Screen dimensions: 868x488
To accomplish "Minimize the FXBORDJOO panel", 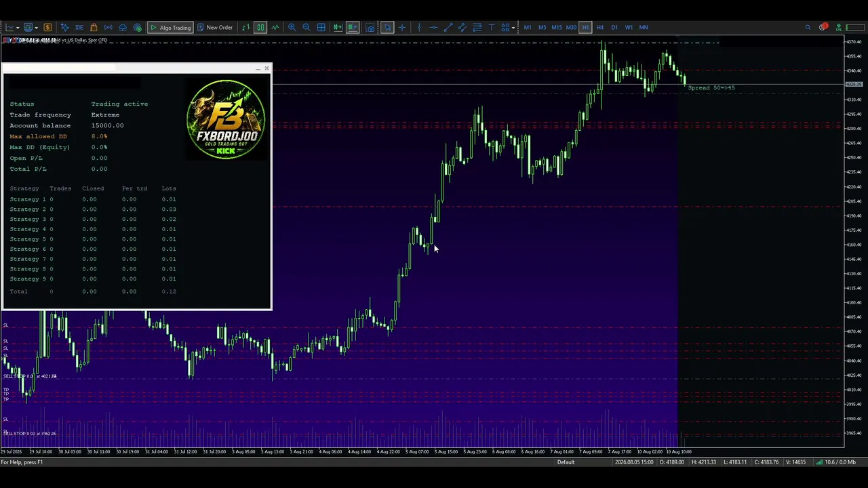I will click(258, 68).
